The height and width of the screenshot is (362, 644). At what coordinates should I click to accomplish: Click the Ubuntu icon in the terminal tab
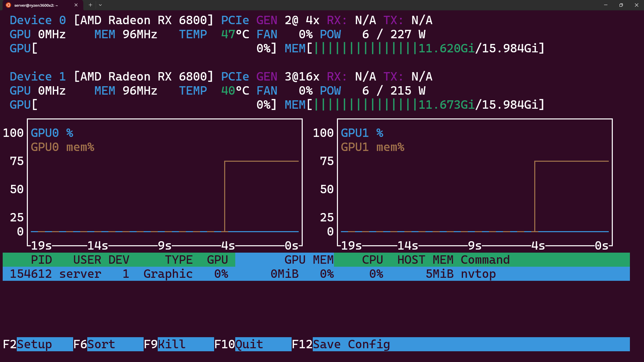(8, 5)
